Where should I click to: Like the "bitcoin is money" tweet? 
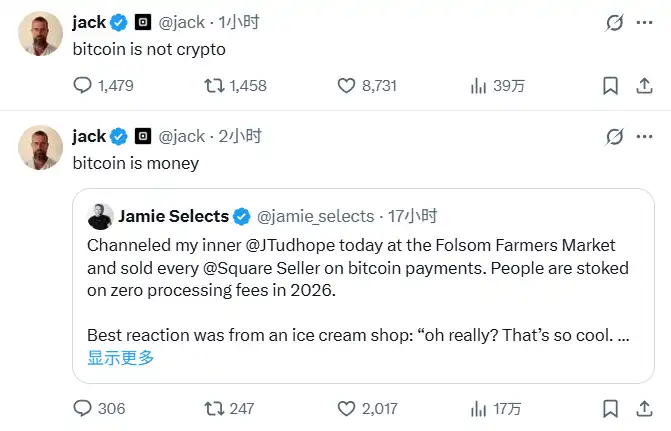[x=347, y=408]
